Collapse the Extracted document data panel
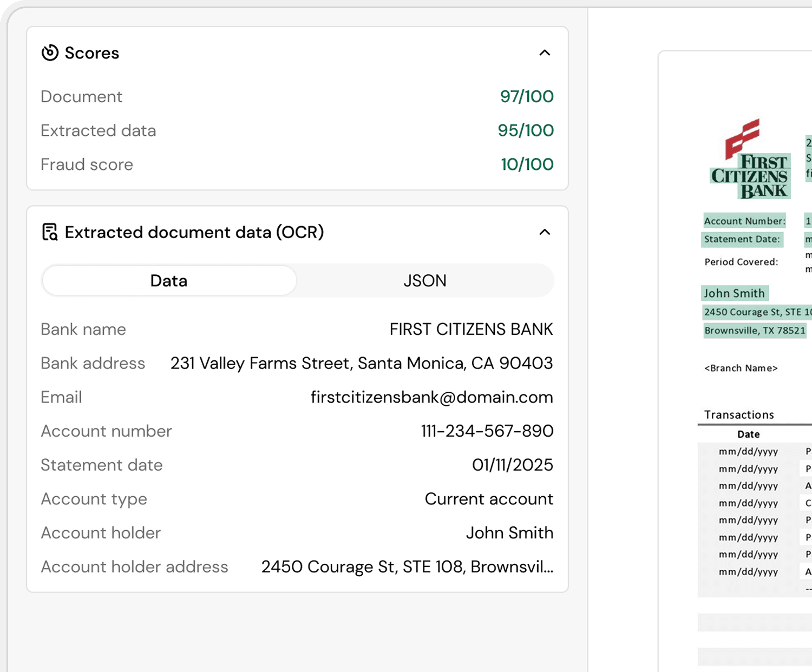The width and height of the screenshot is (812, 672). (x=545, y=232)
